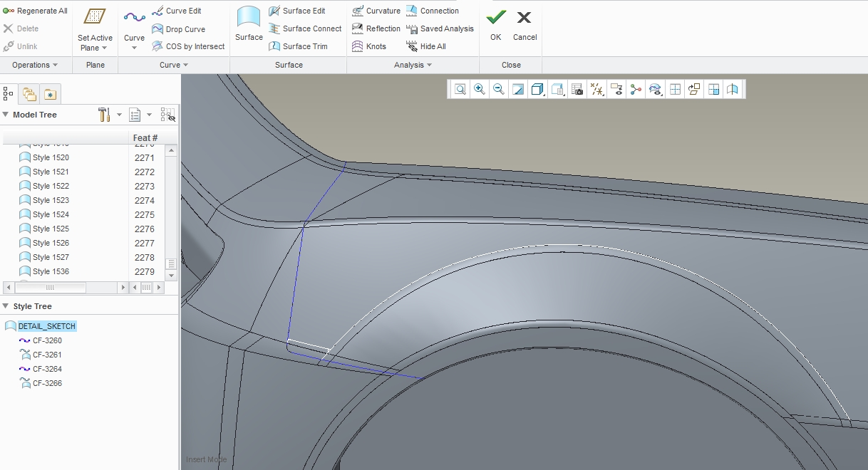Image resolution: width=868 pixels, height=470 pixels.
Task: Select the Drop Curve tool
Action: point(179,29)
